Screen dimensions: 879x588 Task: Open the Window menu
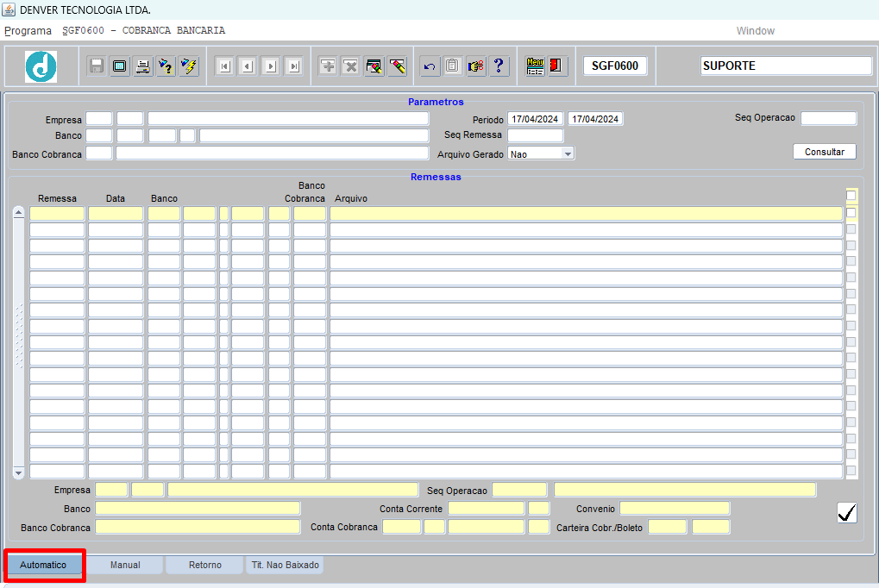(755, 31)
